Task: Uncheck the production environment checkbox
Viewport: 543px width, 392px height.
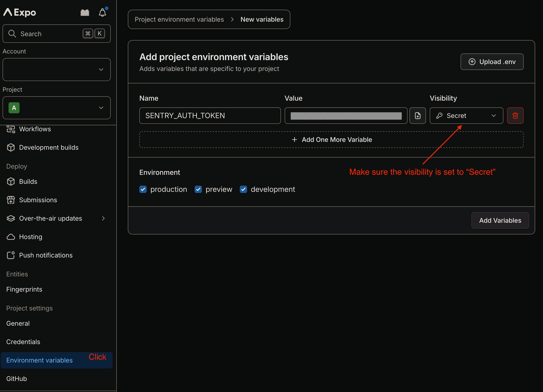Action: point(143,189)
